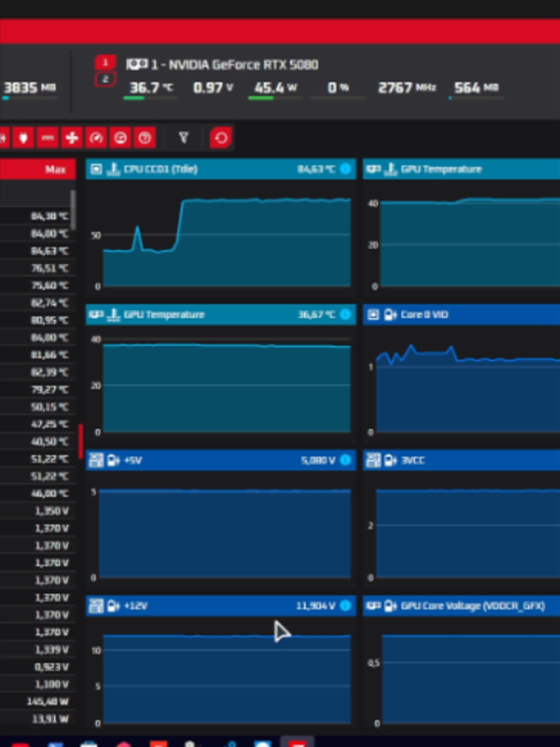Viewport: 560px width, 747px height.
Task: Click info icon beside 36,67 °C GPU Temperature
Action: [x=345, y=314]
